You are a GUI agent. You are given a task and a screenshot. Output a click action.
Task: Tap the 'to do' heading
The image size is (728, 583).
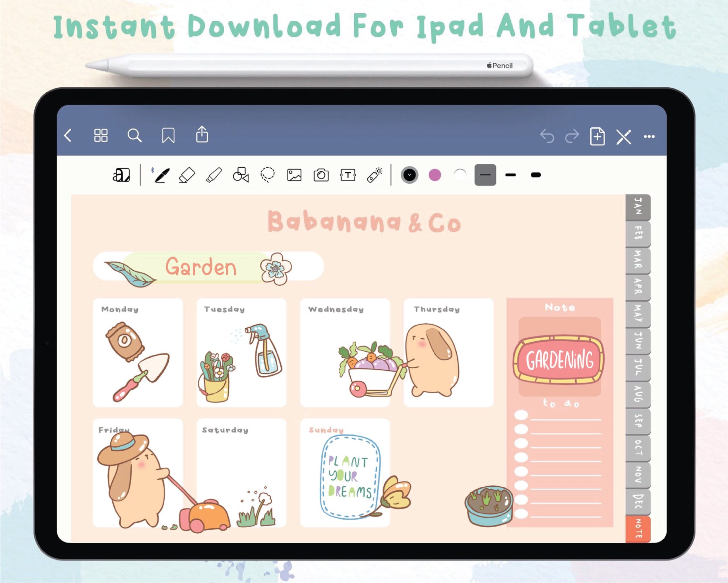click(561, 403)
